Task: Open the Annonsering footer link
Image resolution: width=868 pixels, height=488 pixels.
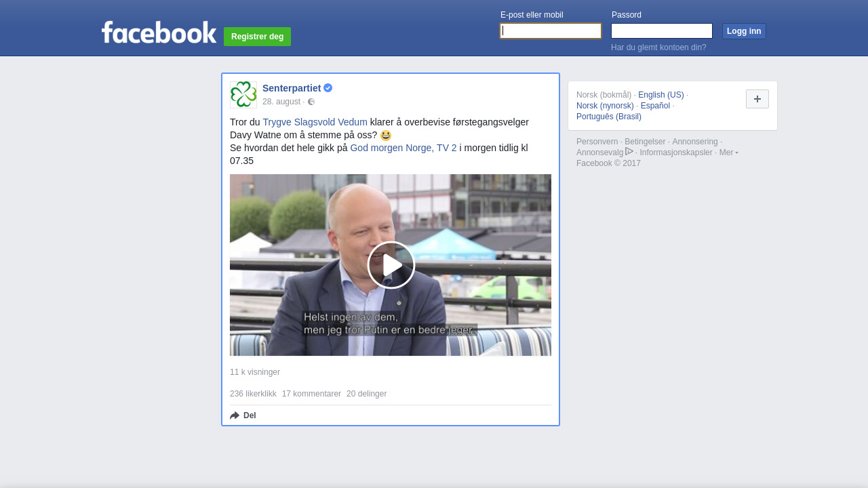Action: pos(695,142)
